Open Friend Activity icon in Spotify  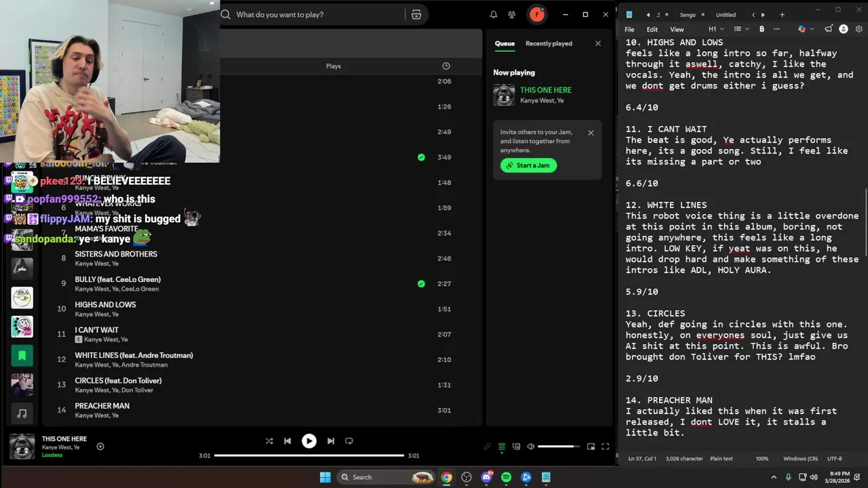(512, 14)
